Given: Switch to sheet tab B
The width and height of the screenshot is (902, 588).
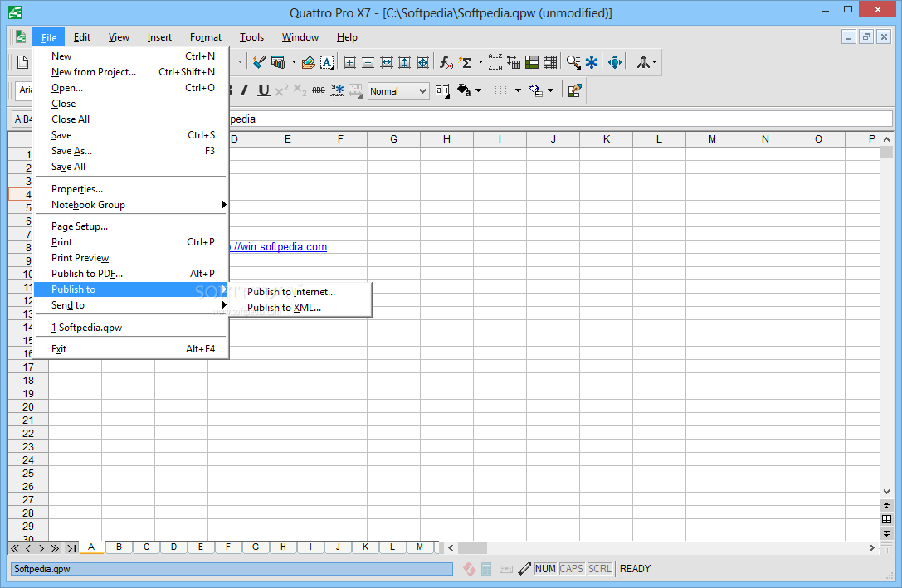Looking at the screenshot, I should 119,547.
